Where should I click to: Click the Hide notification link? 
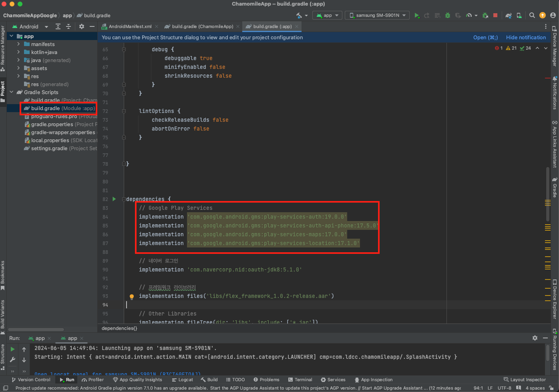pyautogui.click(x=526, y=37)
